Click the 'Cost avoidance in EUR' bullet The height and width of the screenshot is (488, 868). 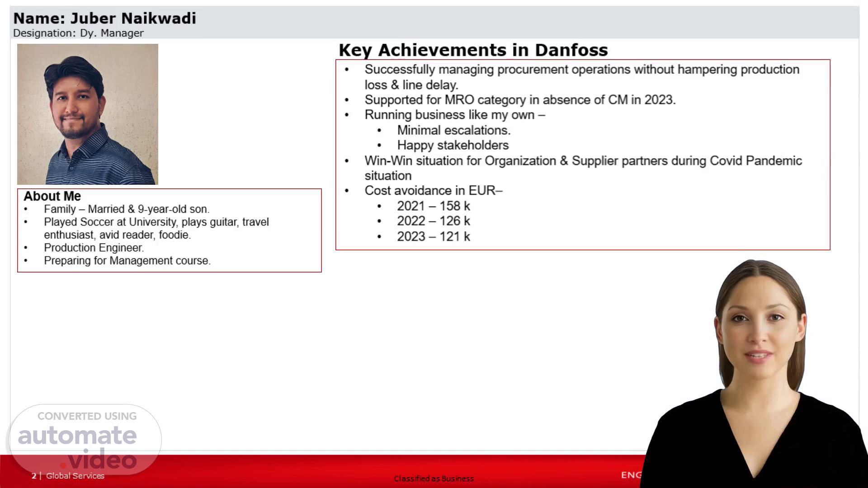(x=433, y=191)
